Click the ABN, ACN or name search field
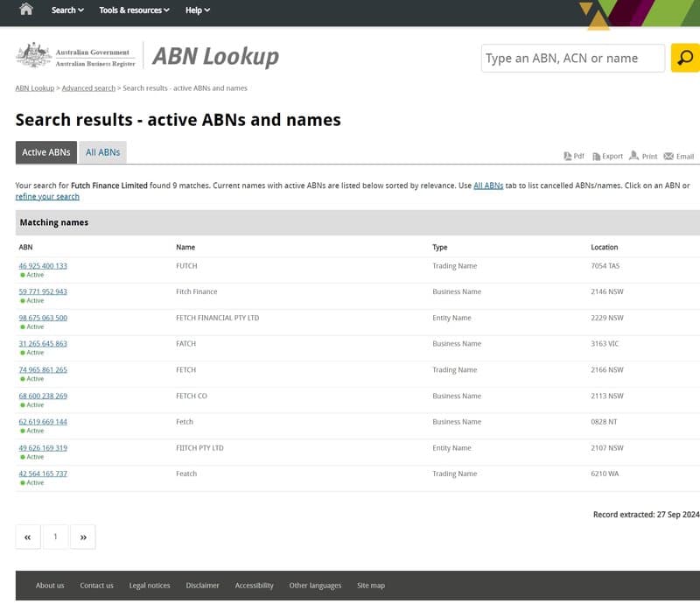 pos(573,58)
